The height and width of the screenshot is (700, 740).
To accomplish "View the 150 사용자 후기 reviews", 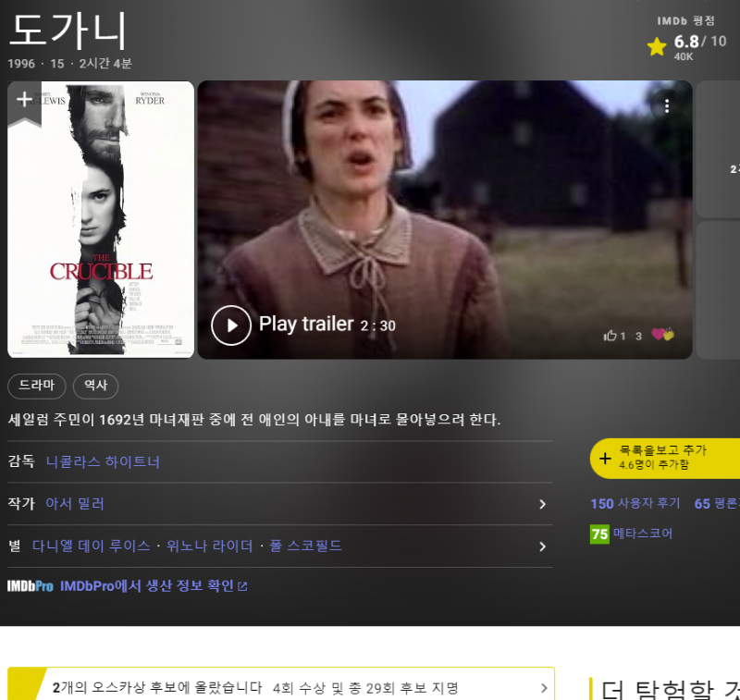I will 635,504.
